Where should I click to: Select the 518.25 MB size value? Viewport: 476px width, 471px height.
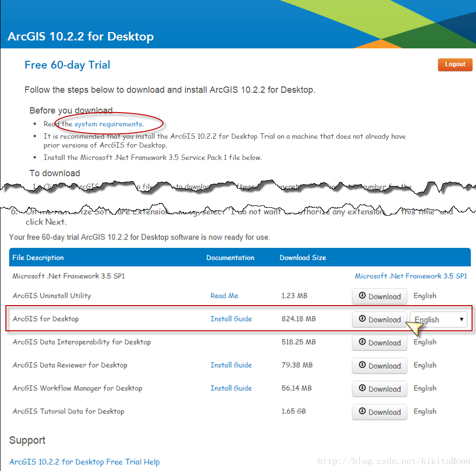point(298,342)
